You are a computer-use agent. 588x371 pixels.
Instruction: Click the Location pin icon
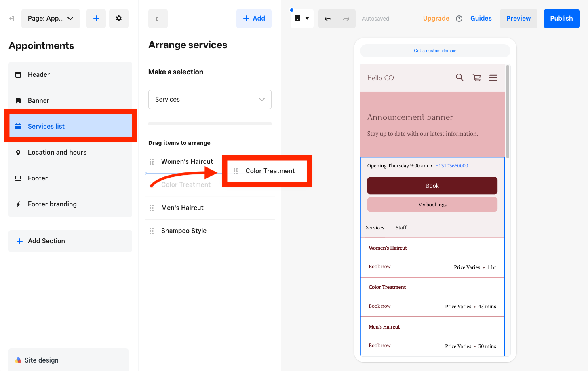coord(18,153)
